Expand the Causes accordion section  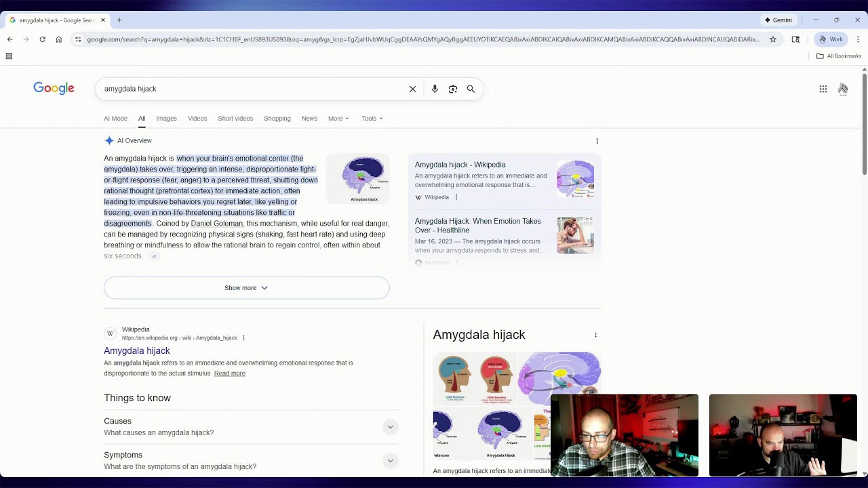(x=251, y=426)
